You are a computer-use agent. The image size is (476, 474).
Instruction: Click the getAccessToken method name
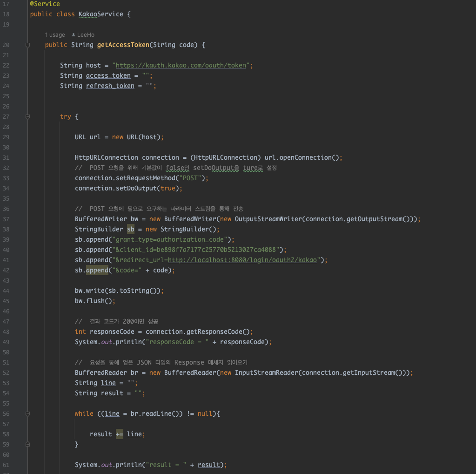coord(123,45)
